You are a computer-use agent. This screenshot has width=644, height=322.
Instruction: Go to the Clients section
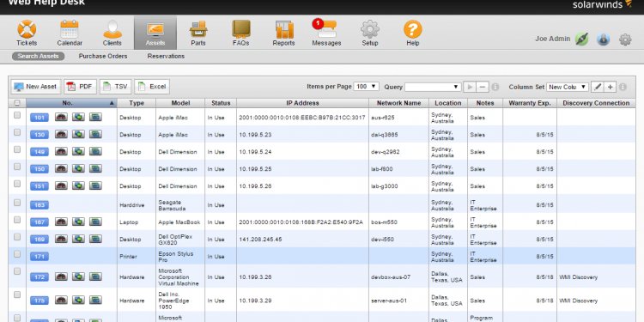click(x=112, y=33)
